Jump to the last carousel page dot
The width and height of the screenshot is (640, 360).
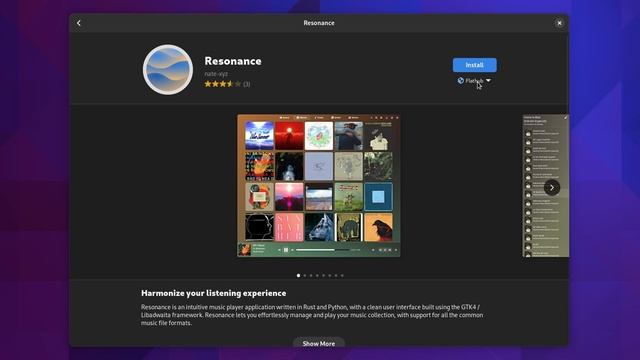342,276
